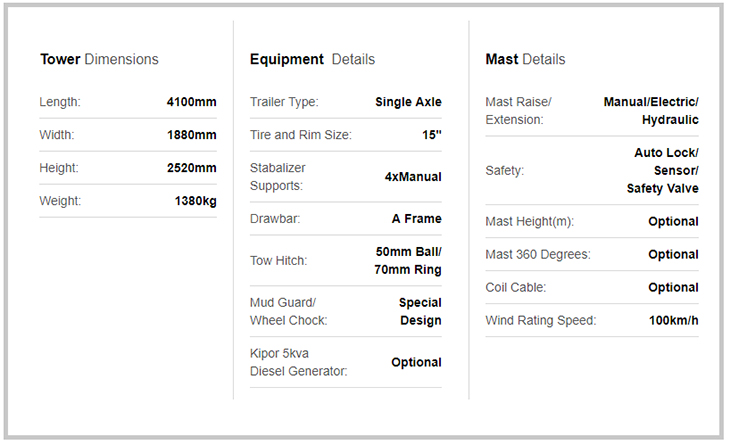Select the Height 2520mm value

(x=191, y=168)
